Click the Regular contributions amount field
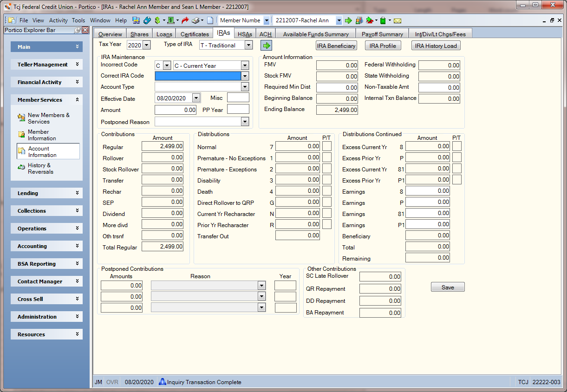This screenshot has height=392, width=567. click(x=163, y=146)
